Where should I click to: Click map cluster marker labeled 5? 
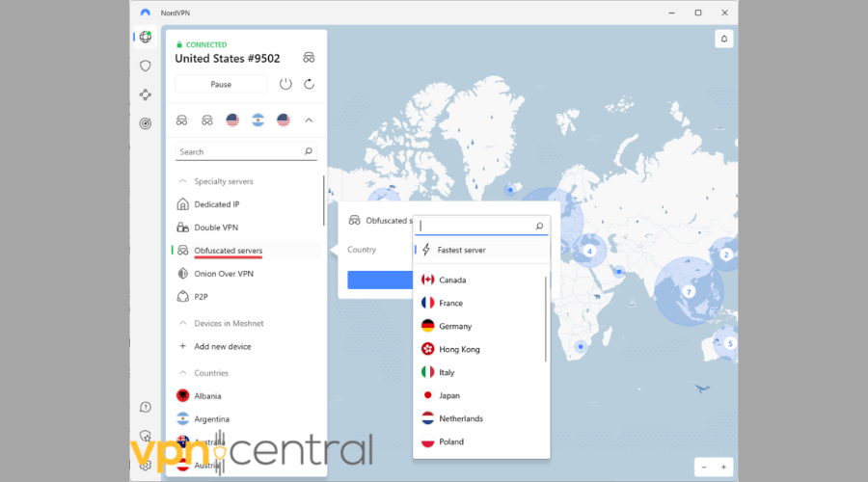[730, 343]
